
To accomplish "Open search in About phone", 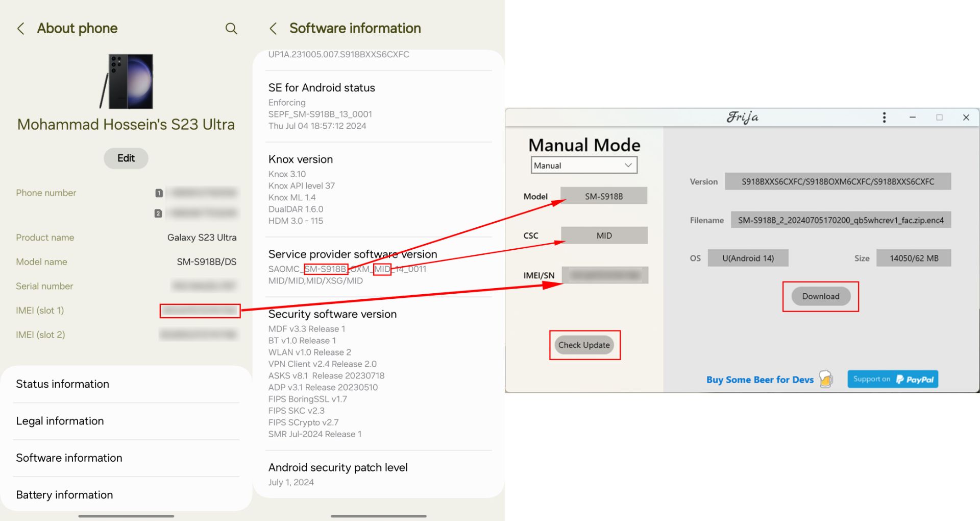I will pyautogui.click(x=231, y=29).
